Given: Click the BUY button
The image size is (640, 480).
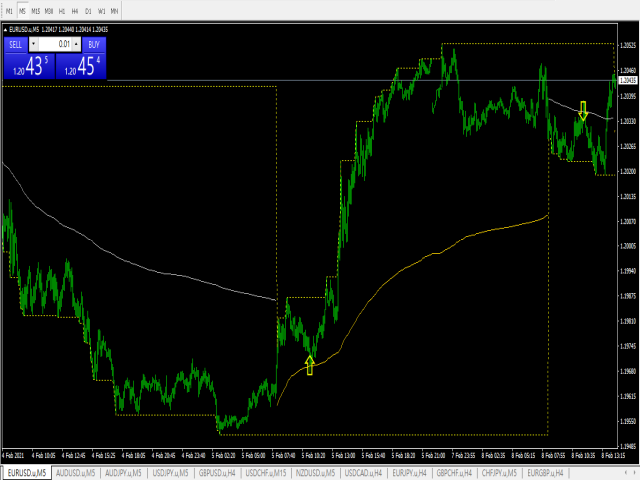Looking at the screenshot, I should pos(94,44).
